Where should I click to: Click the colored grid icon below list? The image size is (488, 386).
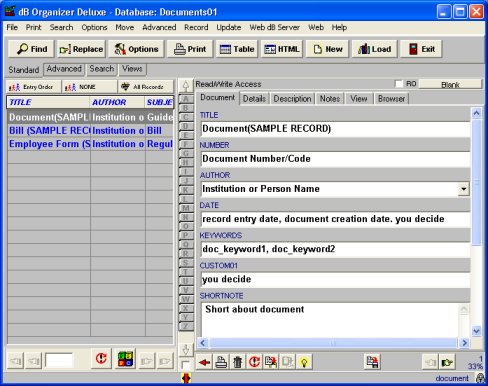coord(125,359)
